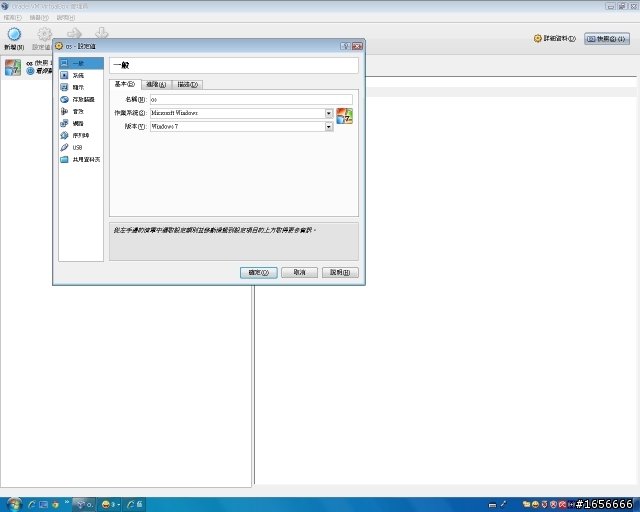The width and height of the screenshot is (640, 512).
Task: Open the System category in settings sidebar
Action: pos(81,76)
